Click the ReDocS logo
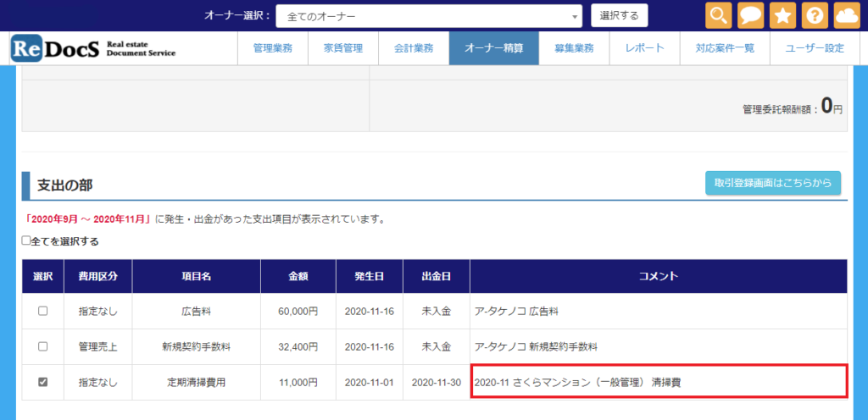 93,48
